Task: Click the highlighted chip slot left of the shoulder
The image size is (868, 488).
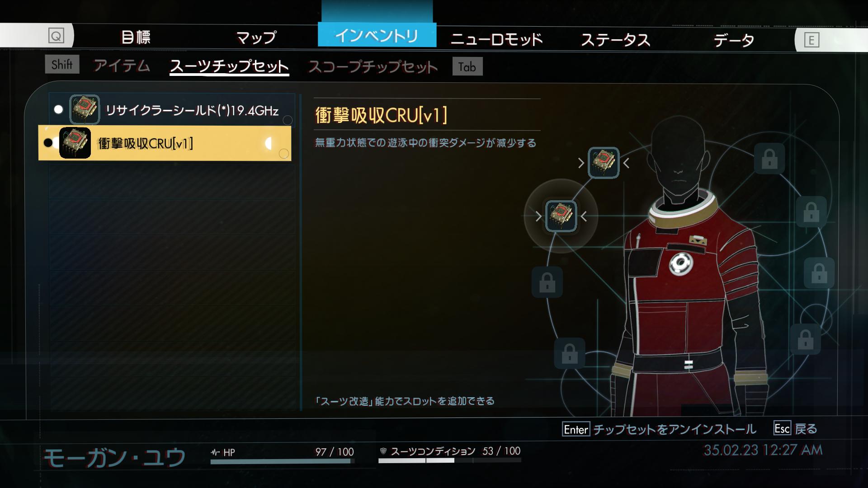Action: 561,216
